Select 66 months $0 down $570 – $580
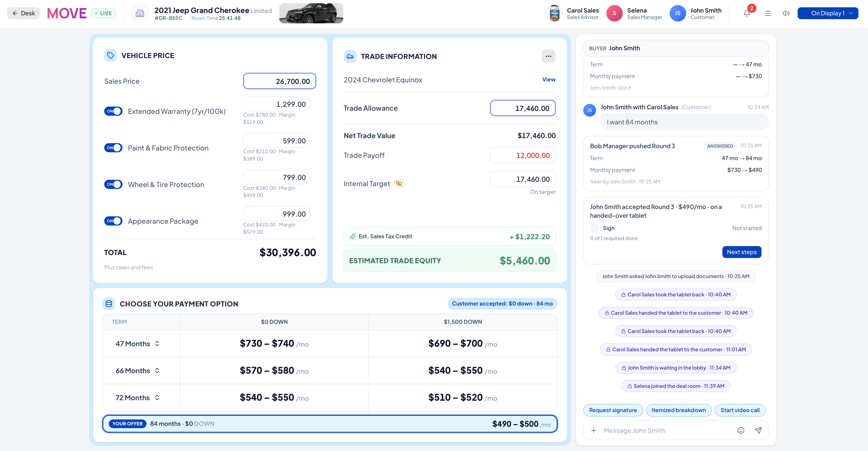 [274, 370]
